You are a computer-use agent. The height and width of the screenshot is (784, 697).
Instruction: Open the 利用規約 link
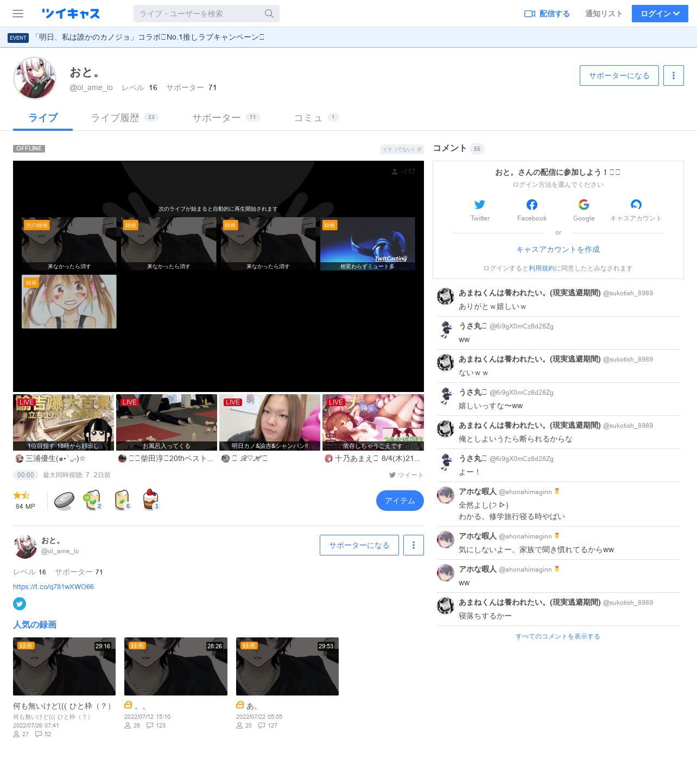pos(542,268)
